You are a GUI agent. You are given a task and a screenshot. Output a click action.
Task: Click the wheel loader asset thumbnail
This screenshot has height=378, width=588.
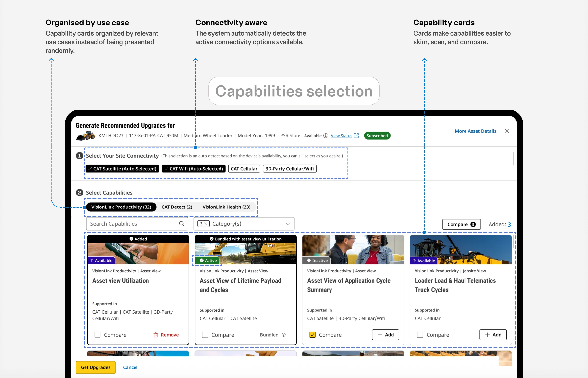86,136
